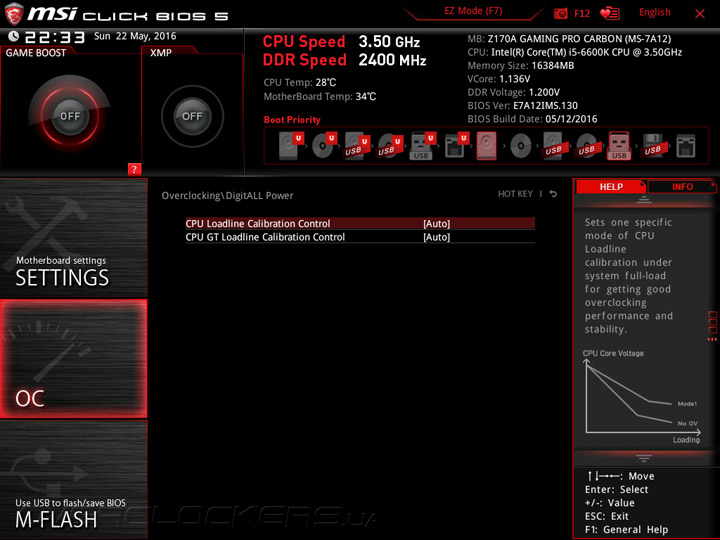This screenshot has width=720, height=540.
Task: Click the ESC: Exit hint
Action: [x=607, y=516]
